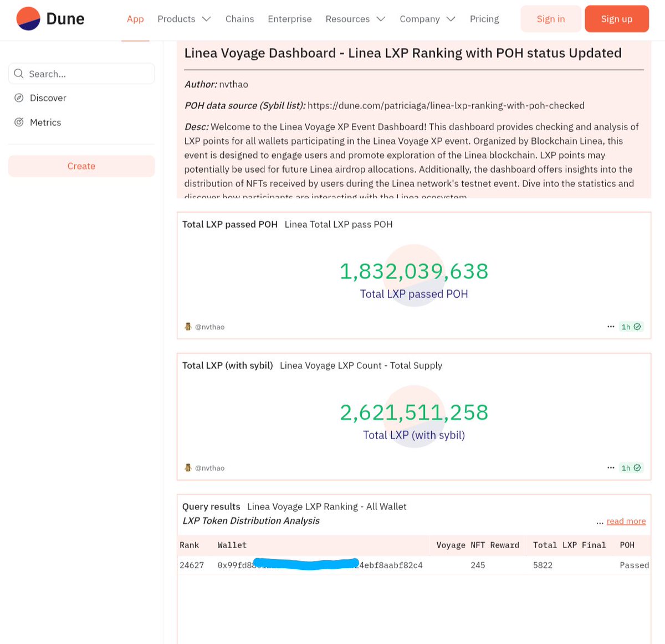The width and height of the screenshot is (665, 644).
Task: Click the search magnifier icon
Action: coord(19,74)
